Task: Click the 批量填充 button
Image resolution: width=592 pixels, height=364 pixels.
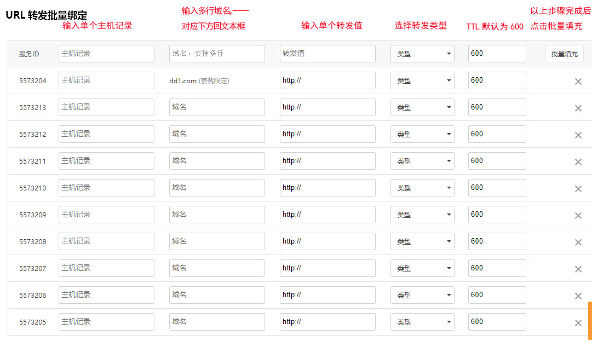Action: (564, 54)
